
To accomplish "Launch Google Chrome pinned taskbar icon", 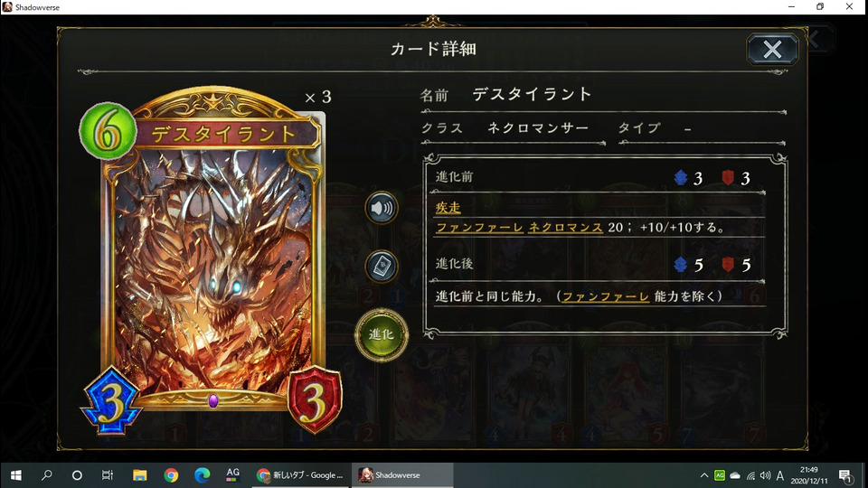I will pyautogui.click(x=171, y=475).
